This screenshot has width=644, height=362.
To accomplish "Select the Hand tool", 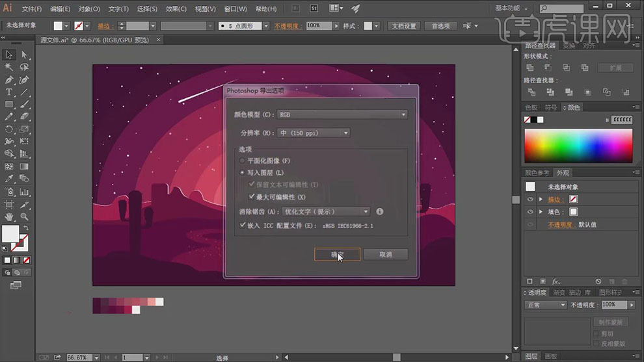I will coord(8,216).
